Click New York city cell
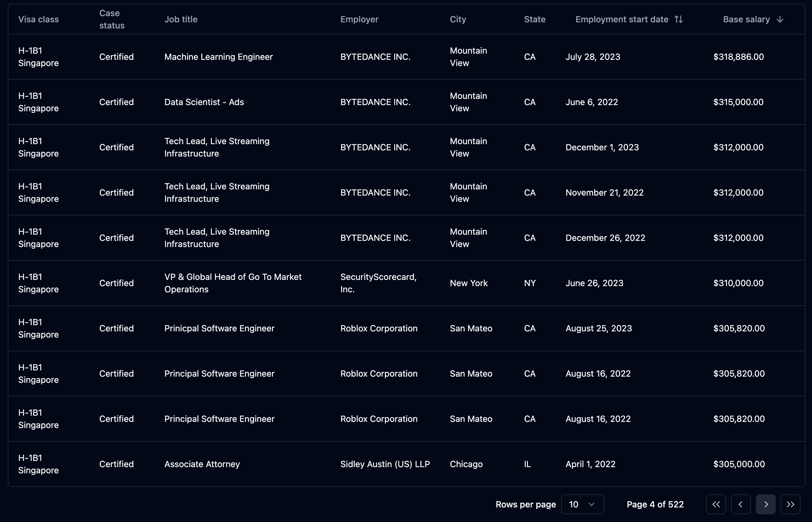 pyautogui.click(x=468, y=283)
